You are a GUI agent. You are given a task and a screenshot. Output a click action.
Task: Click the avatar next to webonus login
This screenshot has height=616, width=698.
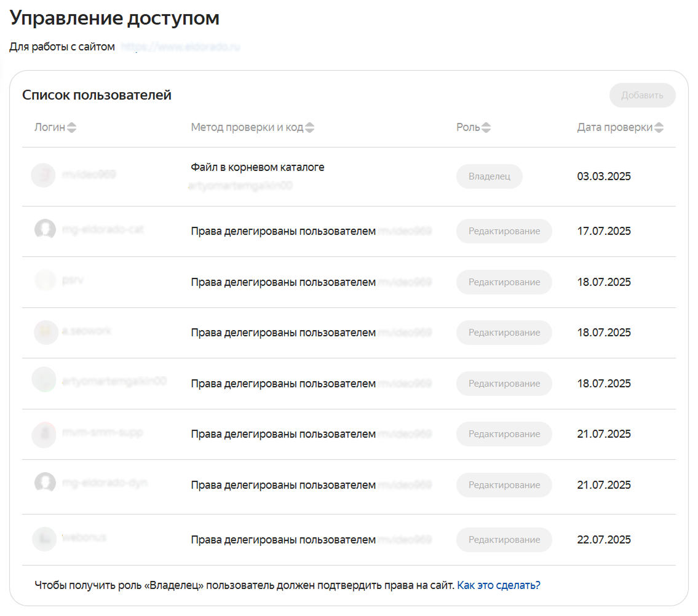45,539
